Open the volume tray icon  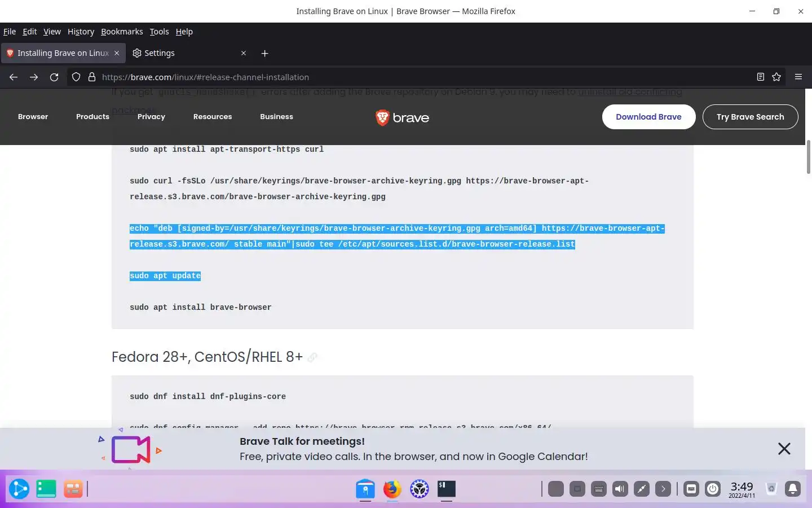620,489
